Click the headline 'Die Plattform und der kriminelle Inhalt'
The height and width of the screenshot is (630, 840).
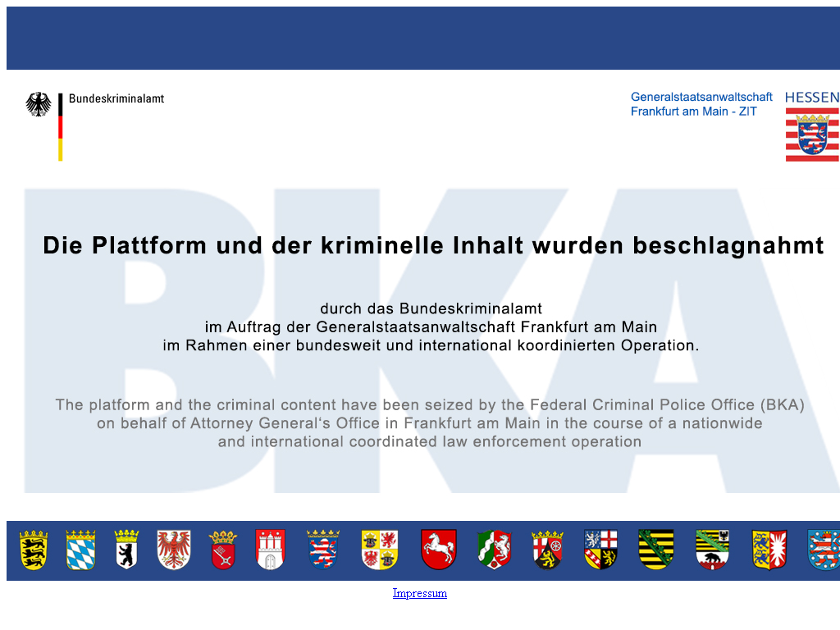click(433, 245)
